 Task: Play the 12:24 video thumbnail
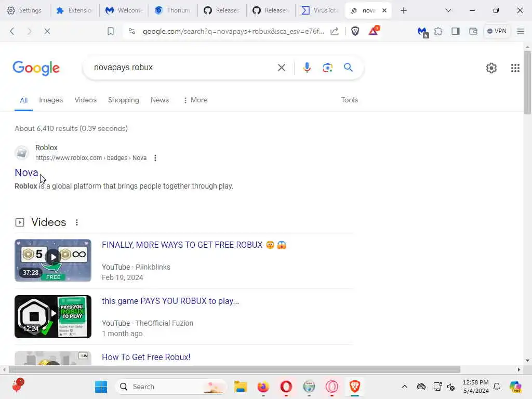(53, 316)
